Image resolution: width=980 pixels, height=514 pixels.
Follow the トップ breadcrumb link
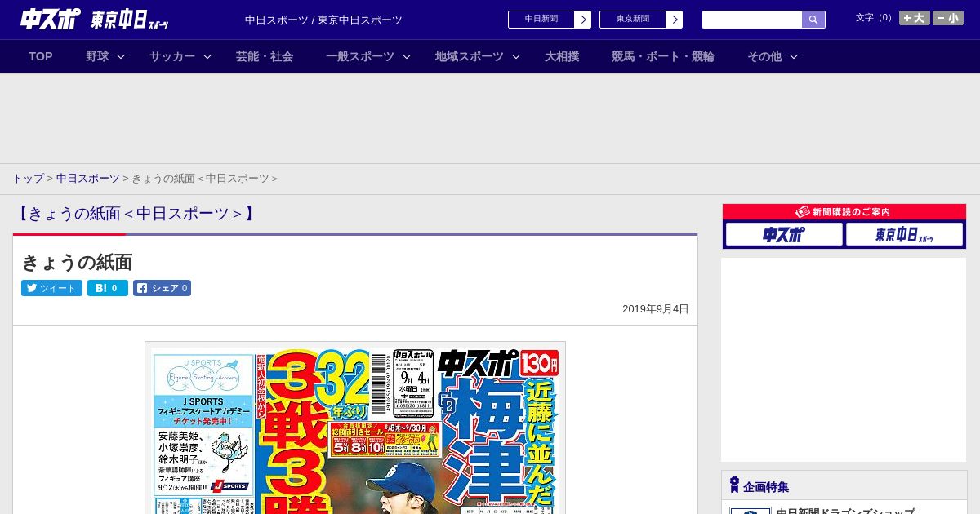click(28, 178)
